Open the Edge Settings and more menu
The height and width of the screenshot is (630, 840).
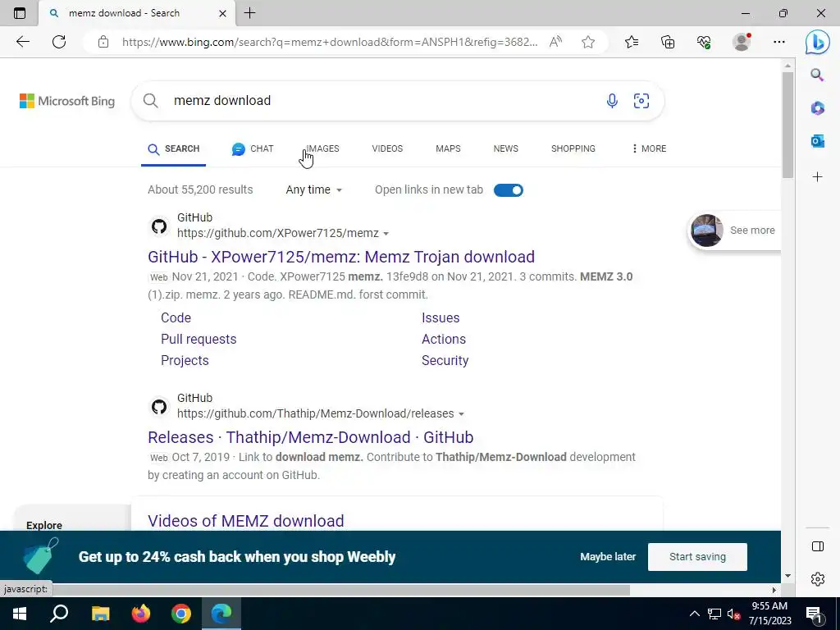(779, 42)
